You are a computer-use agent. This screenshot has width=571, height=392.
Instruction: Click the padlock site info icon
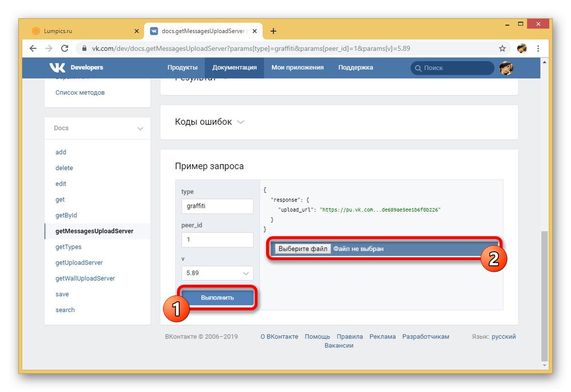tap(84, 49)
